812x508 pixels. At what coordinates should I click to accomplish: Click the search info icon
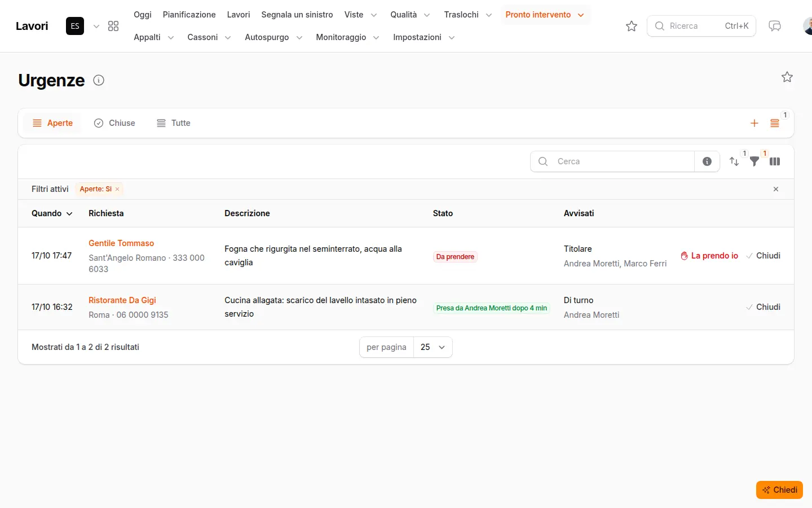pyautogui.click(x=707, y=161)
